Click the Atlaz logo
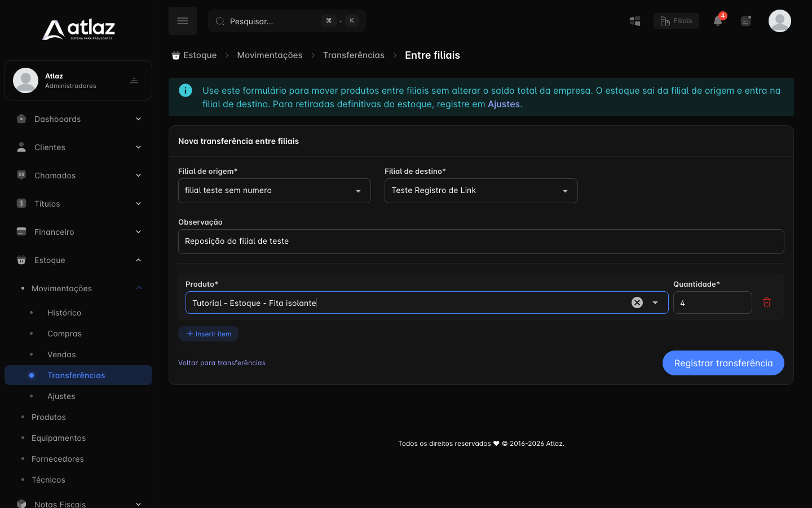The image size is (812, 508). click(78, 29)
